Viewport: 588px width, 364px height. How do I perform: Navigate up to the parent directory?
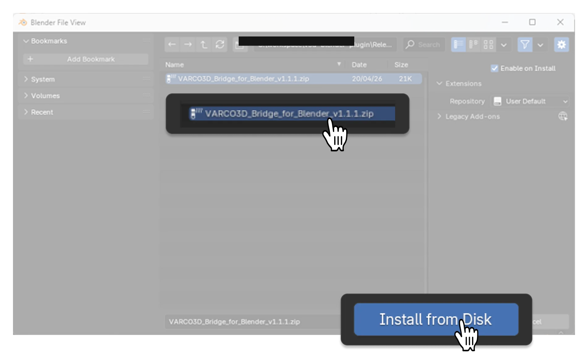coord(204,45)
